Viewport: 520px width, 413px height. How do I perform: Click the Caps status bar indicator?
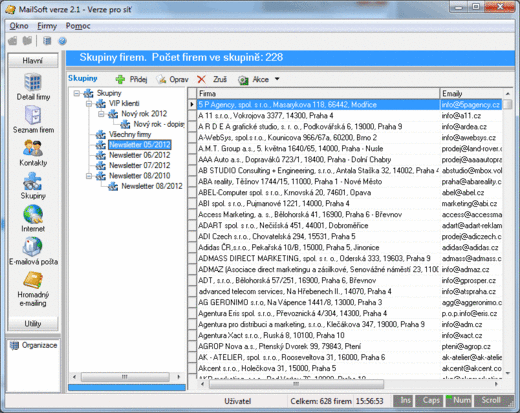click(430, 401)
